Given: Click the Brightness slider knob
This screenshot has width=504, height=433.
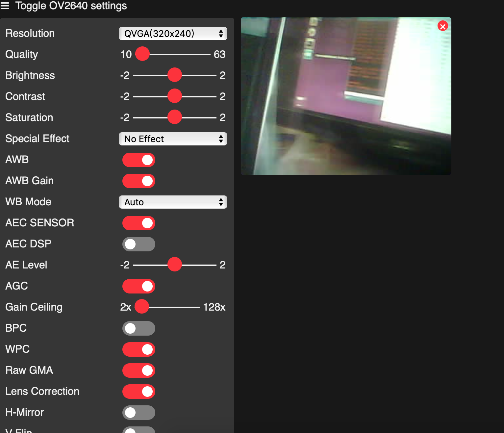Looking at the screenshot, I should point(175,75).
